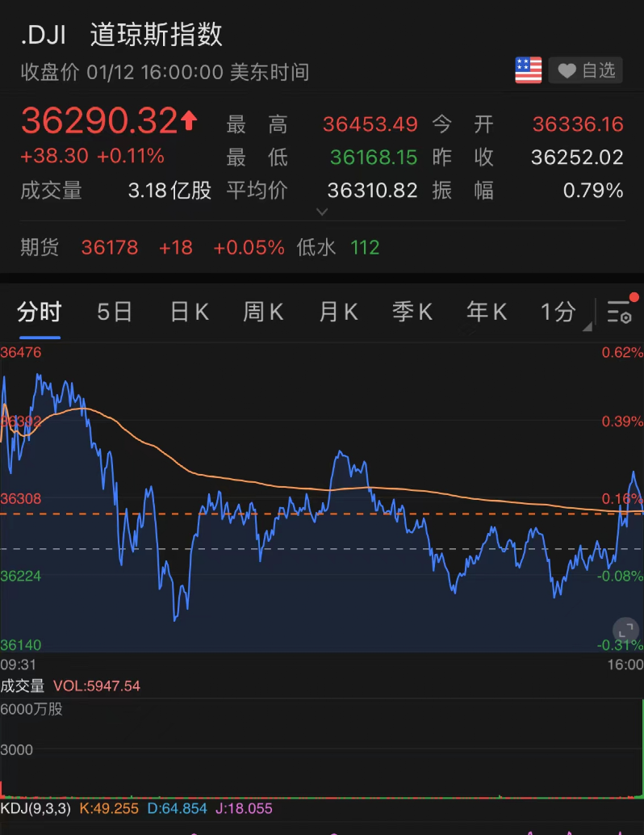
Task: Tap the KDJ(9,3,3) indicator label
Action: click(x=36, y=808)
